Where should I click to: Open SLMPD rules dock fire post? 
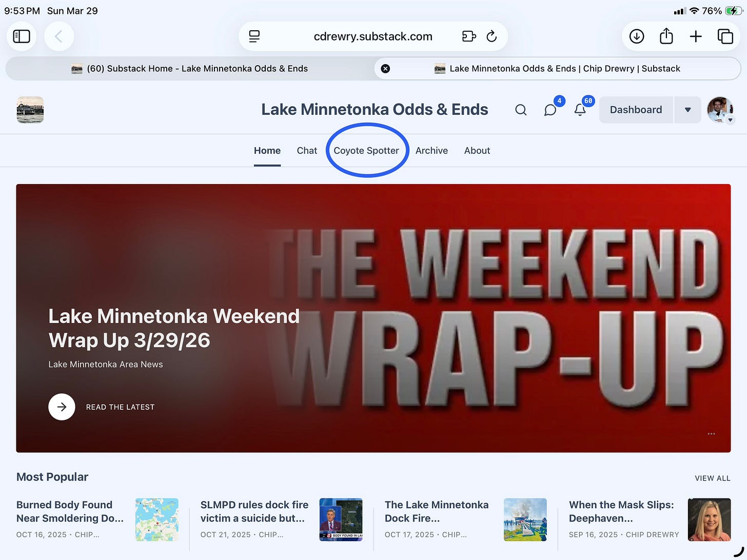point(254,511)
